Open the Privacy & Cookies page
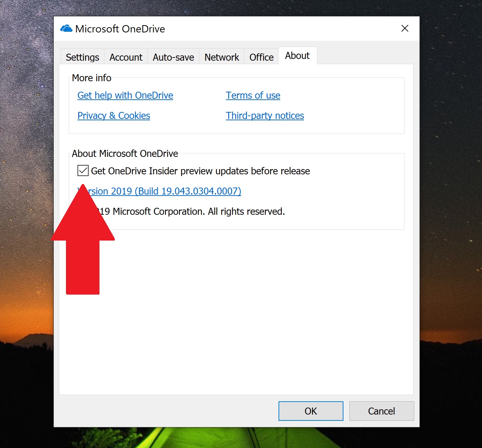Image resolution: width=482 pixels, height=448 pixels. click(x=113, y=115)
